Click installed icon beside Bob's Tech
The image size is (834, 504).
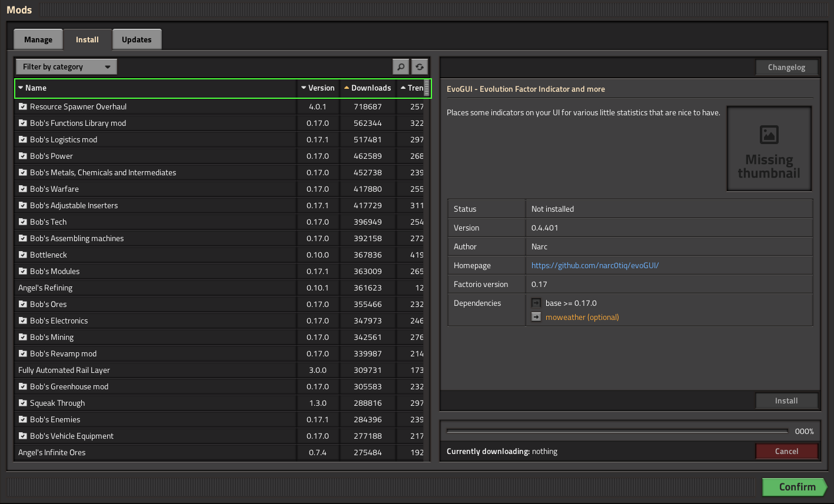click(23, 222)
